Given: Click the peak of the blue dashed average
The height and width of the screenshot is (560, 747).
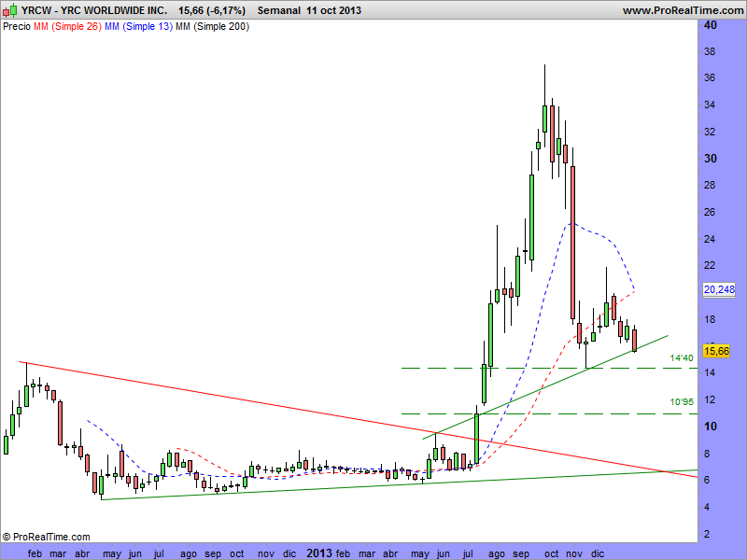Looking at the screenshot, I should click(x=571, y=222).
